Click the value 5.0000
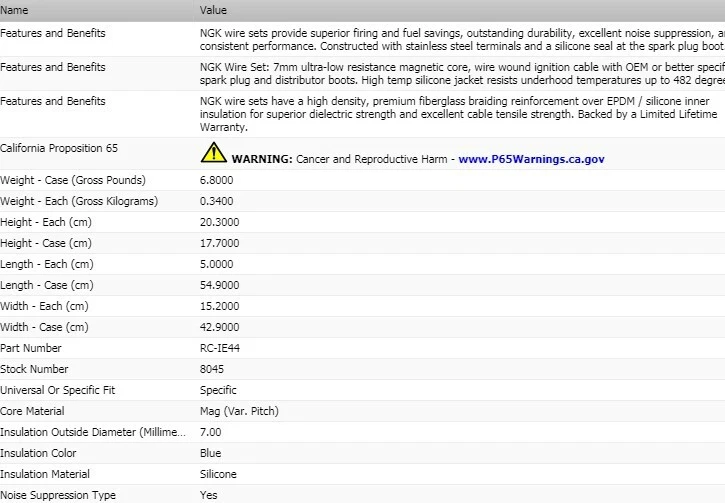This screenshot has width=725, height=503. [x=216, y=264]
